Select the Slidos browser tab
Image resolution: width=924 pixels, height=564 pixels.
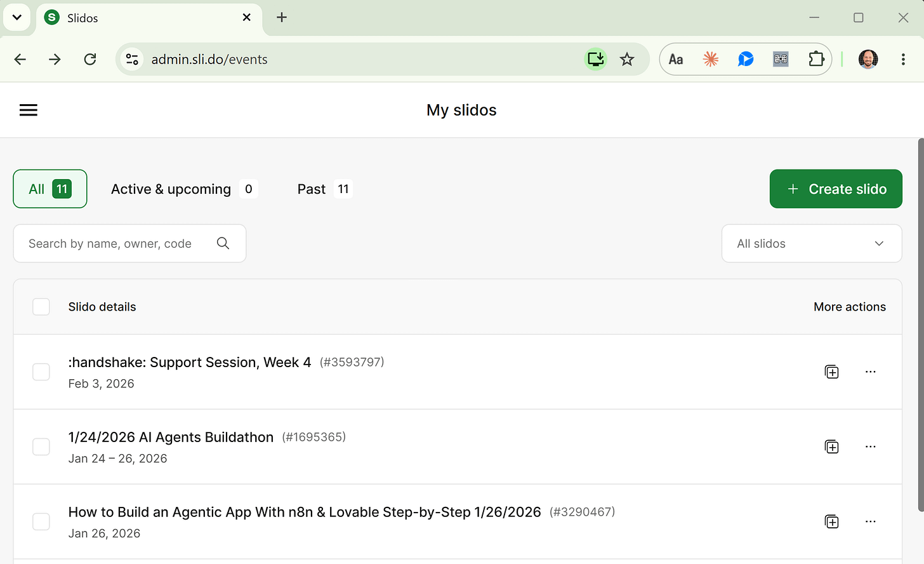click(148, 18)
